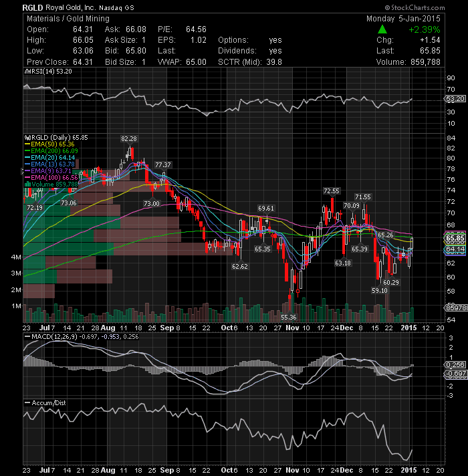This screenshot has height=476, width=468.
Task: Click the header Volume value 859,788
Action: click(x=425, y=62)
